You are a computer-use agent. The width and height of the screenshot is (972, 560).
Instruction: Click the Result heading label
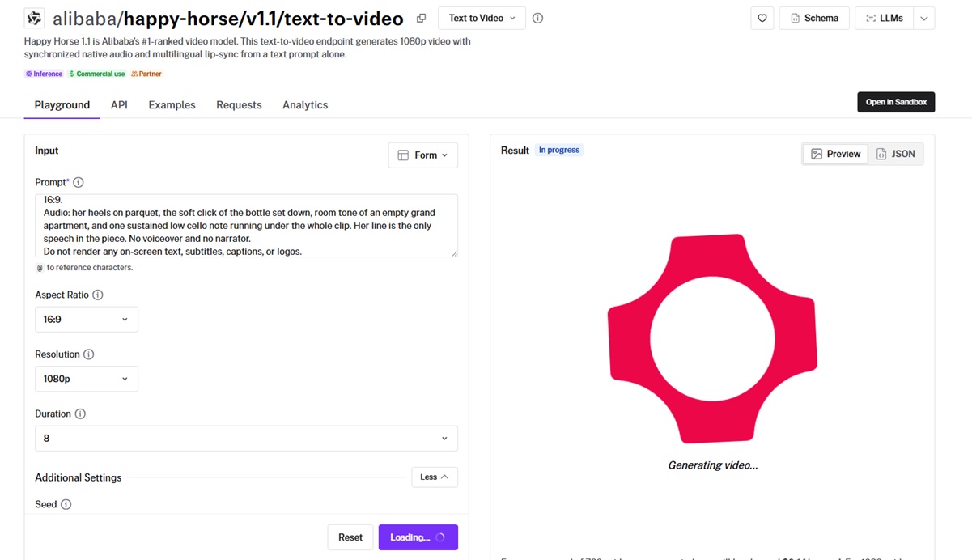tap(515, 151)
